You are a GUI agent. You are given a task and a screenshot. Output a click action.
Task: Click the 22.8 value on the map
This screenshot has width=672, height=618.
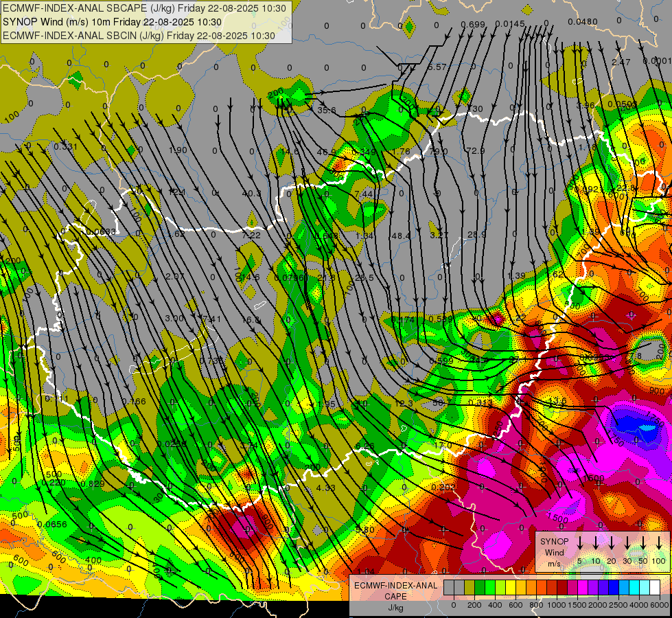point(625,188)
